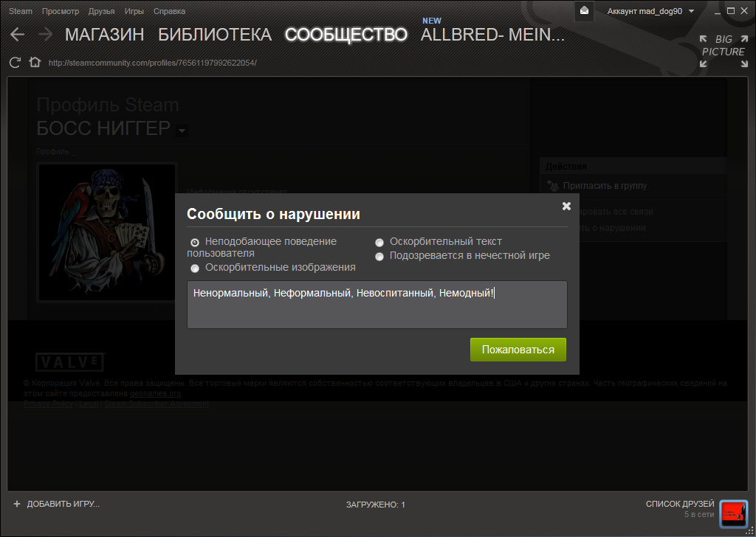Open the inbox envelope icon
This screenshot has width=756, height=537.
point(584,10)
